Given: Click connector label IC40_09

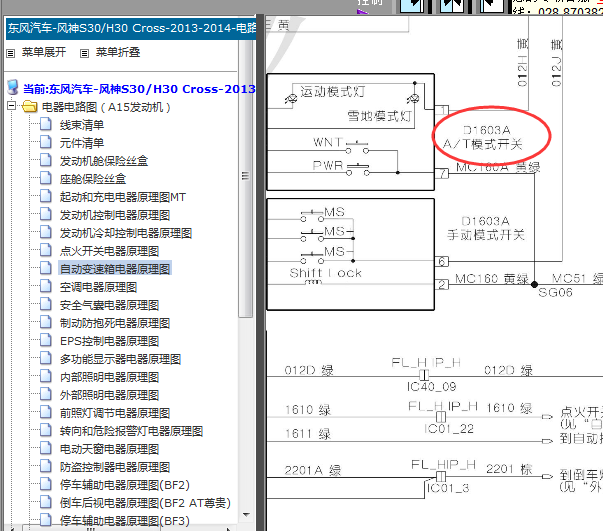Looking at the screenshot, I should 431,386.
